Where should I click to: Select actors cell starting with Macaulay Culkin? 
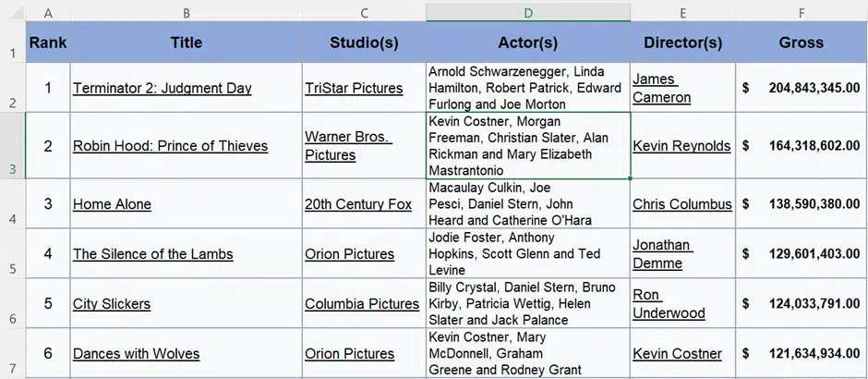point(528,203)
